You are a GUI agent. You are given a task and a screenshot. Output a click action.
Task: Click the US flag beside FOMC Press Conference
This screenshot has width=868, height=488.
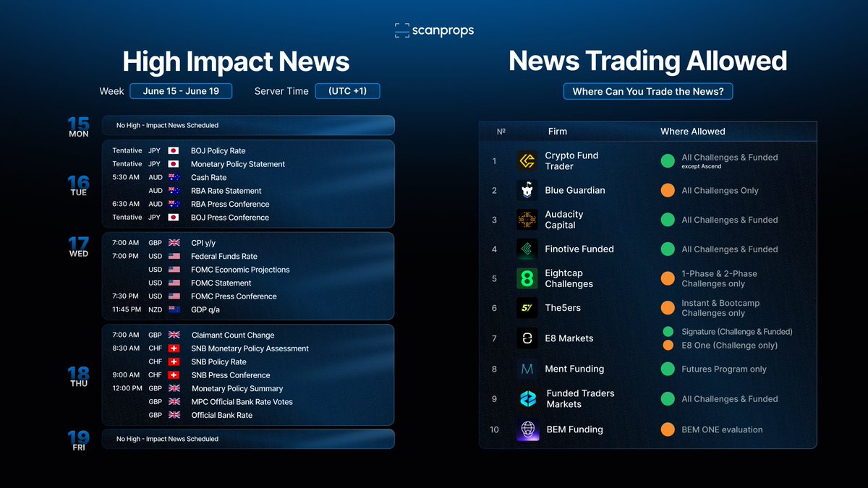174,296
